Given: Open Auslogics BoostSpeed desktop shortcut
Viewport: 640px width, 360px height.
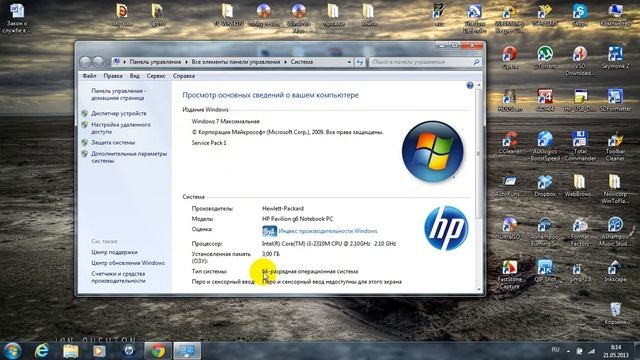Looking at the screenshot, I should pos(545,146).
